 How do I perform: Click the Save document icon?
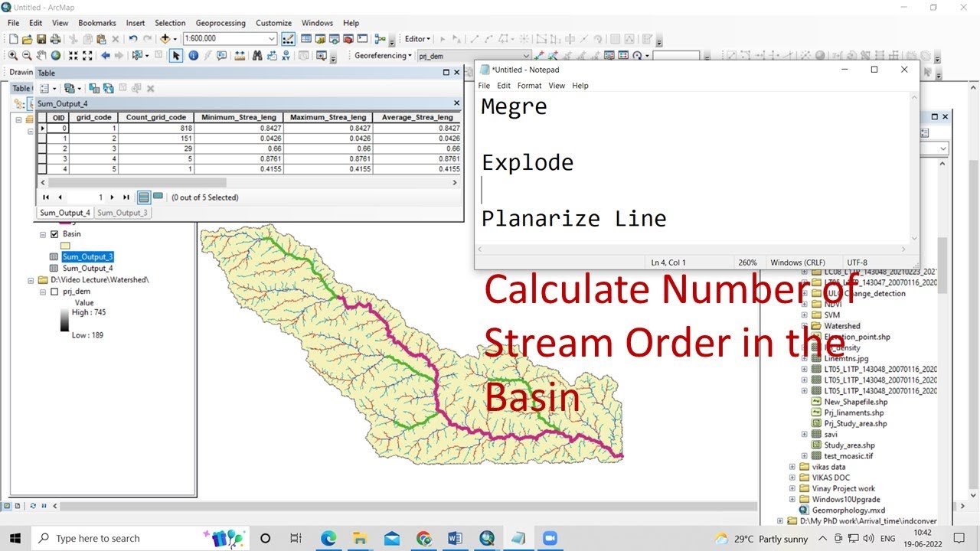coord(41,38)
